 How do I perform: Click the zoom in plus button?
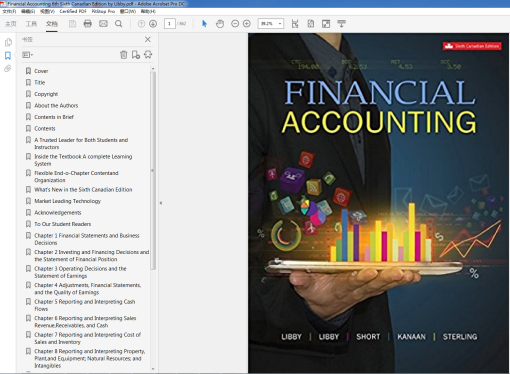coord(247,24)
